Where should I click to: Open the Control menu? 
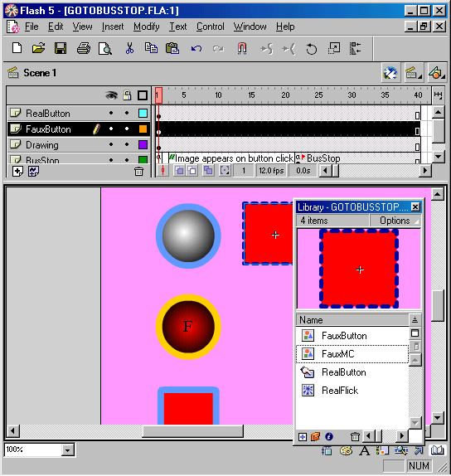coord(210,27)
